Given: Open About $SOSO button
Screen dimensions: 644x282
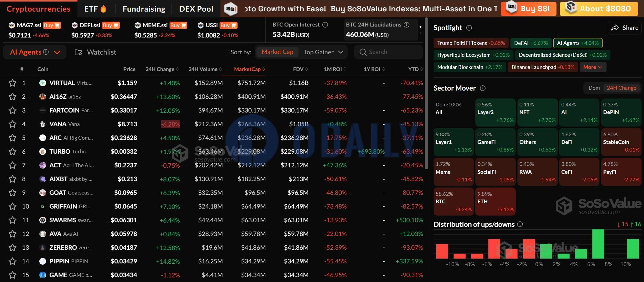Looking at the screenshot, I should click(x=599, y=9).
